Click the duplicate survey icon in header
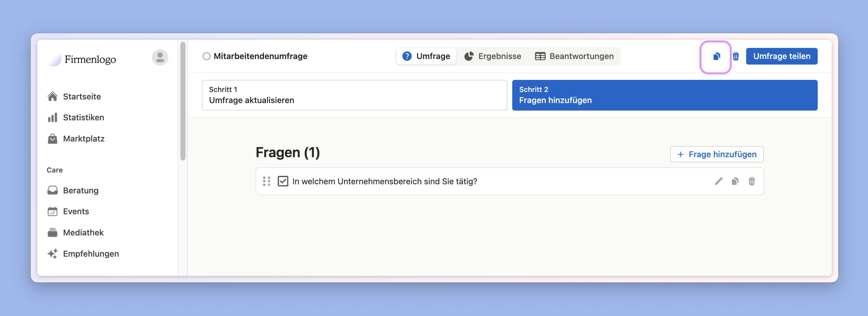This screenshot has height=316, width=868. coord(716,56)
